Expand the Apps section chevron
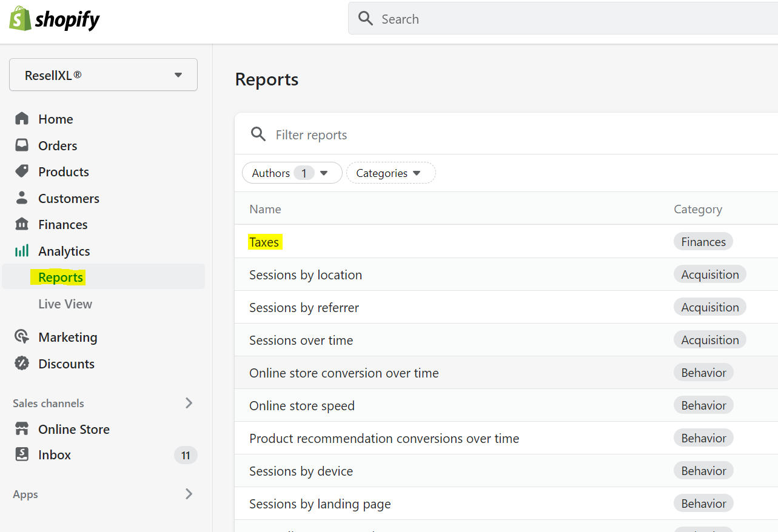The height and width of the screenshot is (532, 778). pos(189,494)
